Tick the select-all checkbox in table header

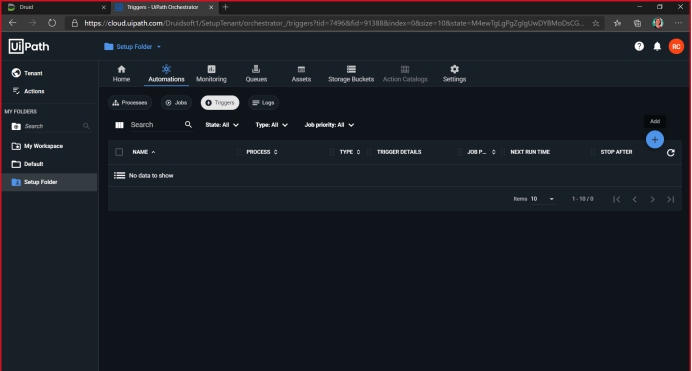pyautogui.click(x=119, y=152)
